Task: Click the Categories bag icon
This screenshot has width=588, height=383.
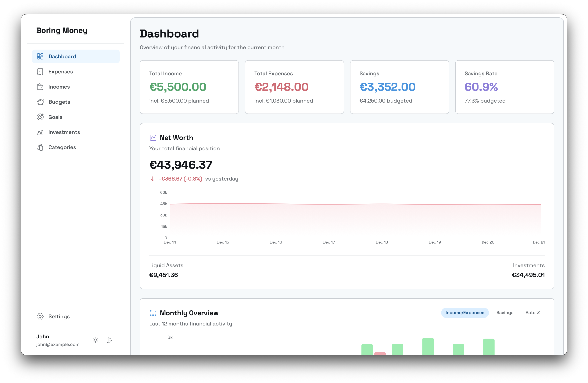Action: (40, 147)
